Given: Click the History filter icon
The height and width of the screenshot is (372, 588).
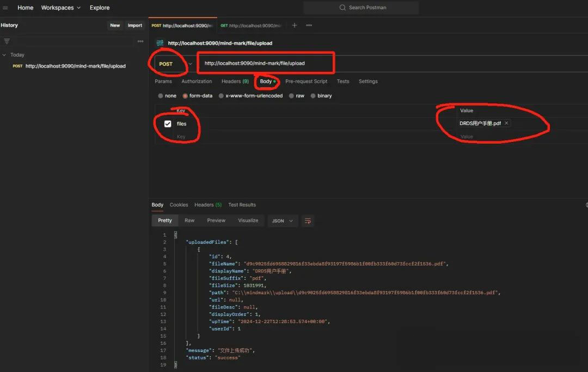Looking at the screenshot, I should coord(7,41).
